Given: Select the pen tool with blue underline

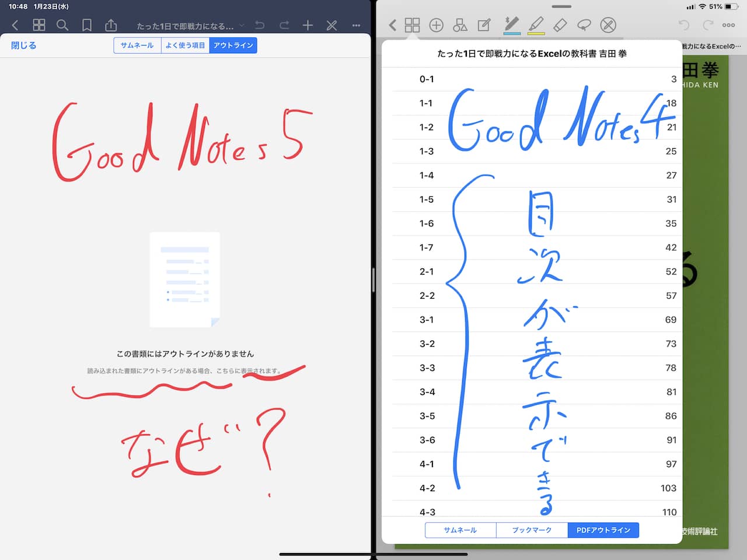Looking at the screenshot, I should [x=512, y=25].
